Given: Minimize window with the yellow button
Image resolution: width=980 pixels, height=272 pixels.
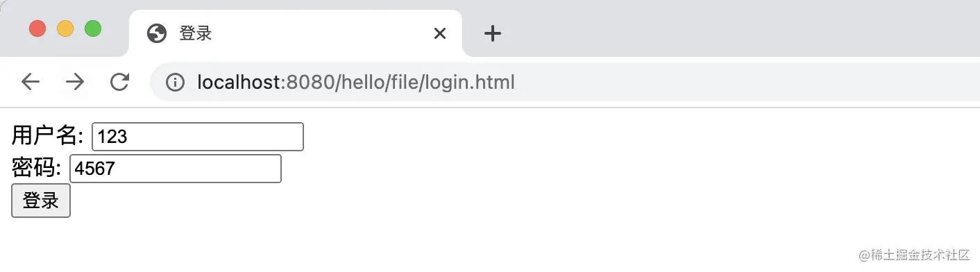Looking at the screenshot, I should (x=65, y=29).
